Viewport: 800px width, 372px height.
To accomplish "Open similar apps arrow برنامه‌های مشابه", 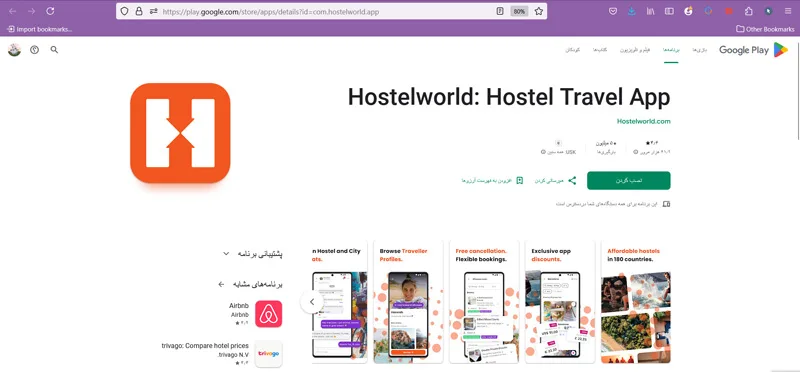I will pos(221,284).
